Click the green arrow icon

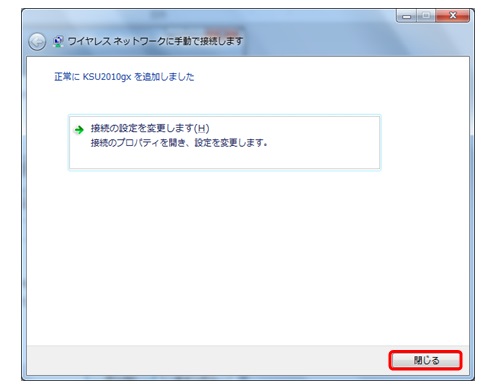79,130
